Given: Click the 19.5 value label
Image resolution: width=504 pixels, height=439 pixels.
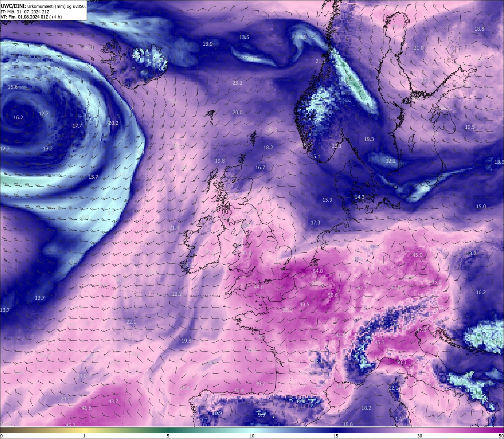Looking at the screenshot, I should click(x=470, y=127).
